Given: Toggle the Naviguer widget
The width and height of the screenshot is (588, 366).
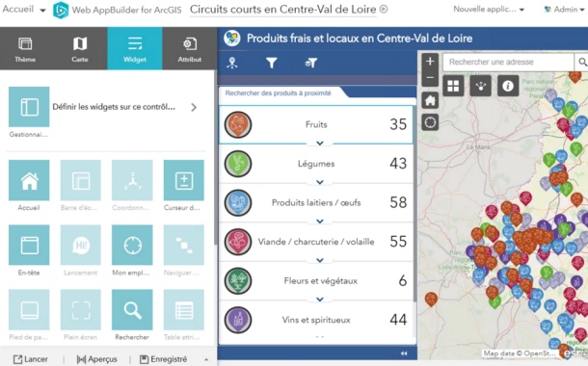Looking at the screenshot, I should (x=184, y=245).
